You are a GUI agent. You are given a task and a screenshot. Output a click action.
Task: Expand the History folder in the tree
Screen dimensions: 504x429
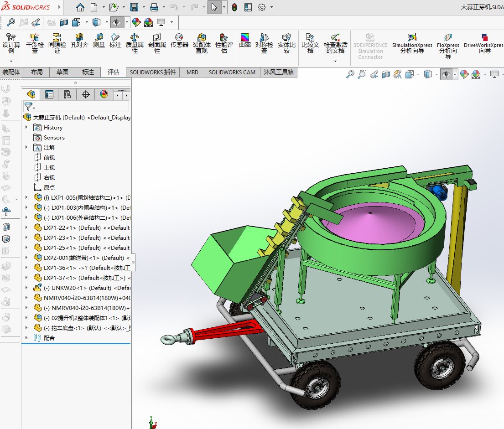click(x=26, y=127)
